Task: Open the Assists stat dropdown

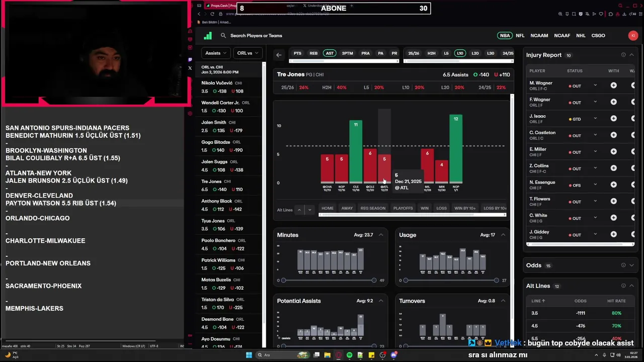Action: coord(216,53)
